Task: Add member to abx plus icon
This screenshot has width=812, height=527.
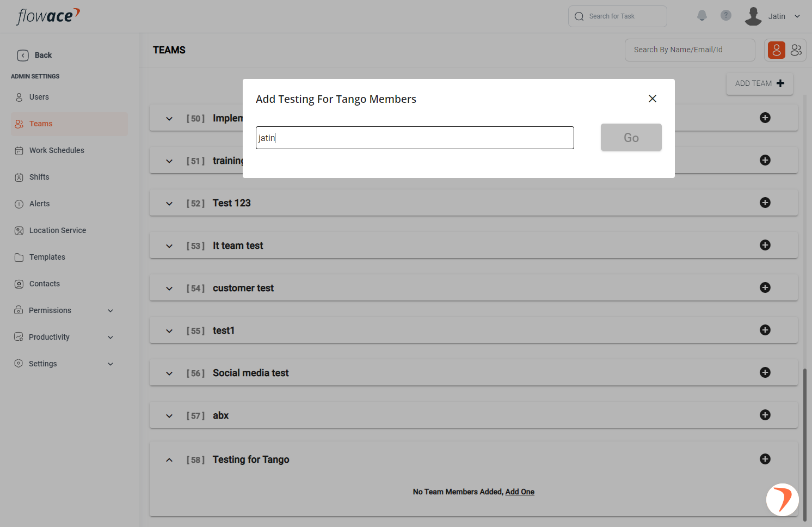Action: (765, 415)
